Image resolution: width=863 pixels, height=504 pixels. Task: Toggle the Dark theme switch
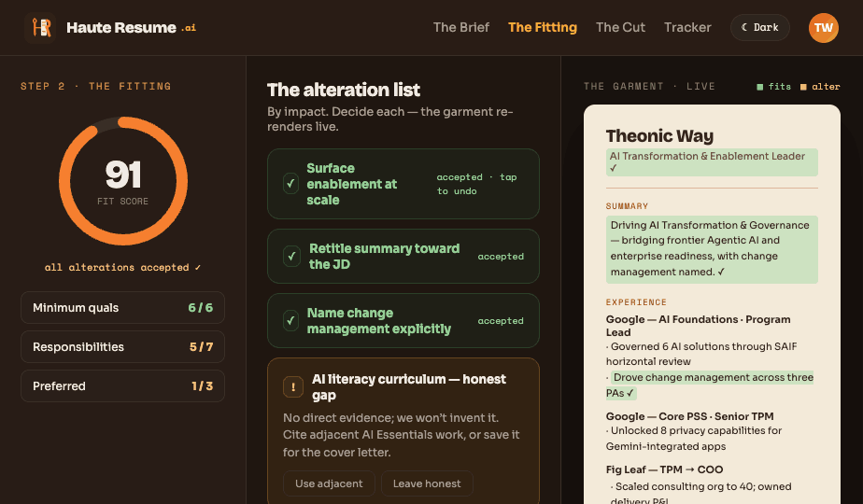click(x=760, y=27)
